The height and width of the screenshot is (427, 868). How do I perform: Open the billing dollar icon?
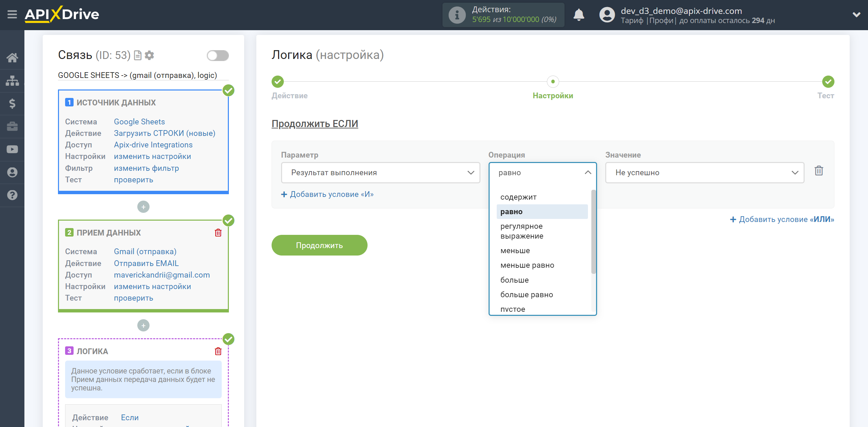coord(12,103)
